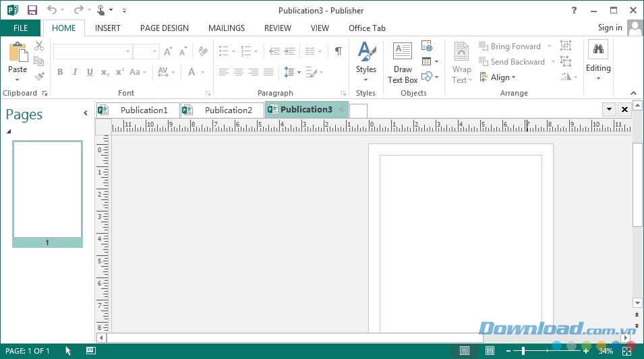Open the FILE backstage menu
Viewport: 644px width, 359px height.
[x=20, y=28]
